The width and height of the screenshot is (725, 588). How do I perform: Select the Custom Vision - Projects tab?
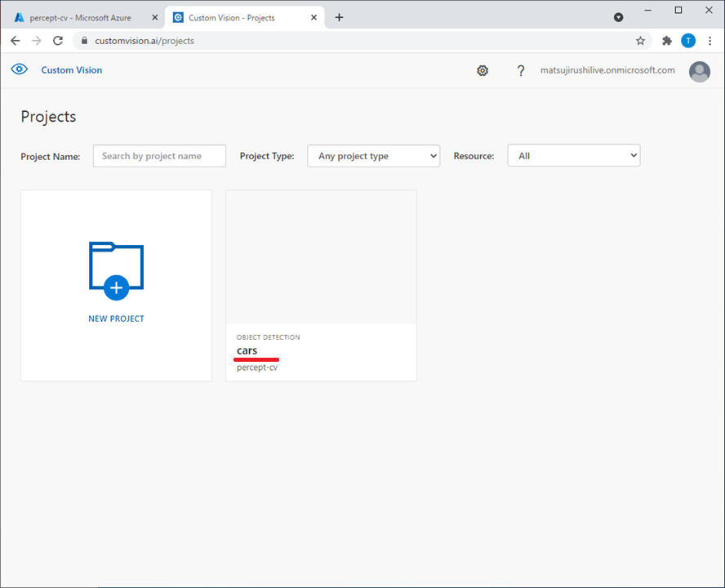[x=231, y=18]
